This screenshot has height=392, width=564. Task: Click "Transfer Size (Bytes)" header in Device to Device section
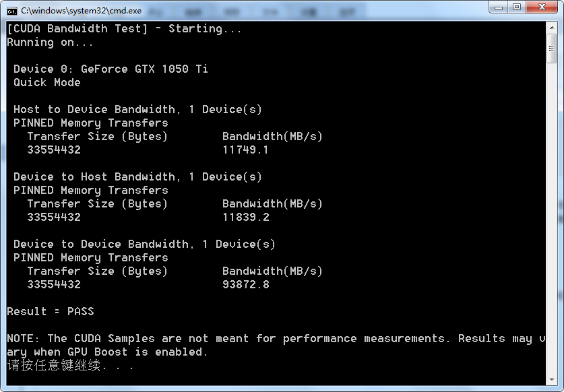tap(98, 271)
